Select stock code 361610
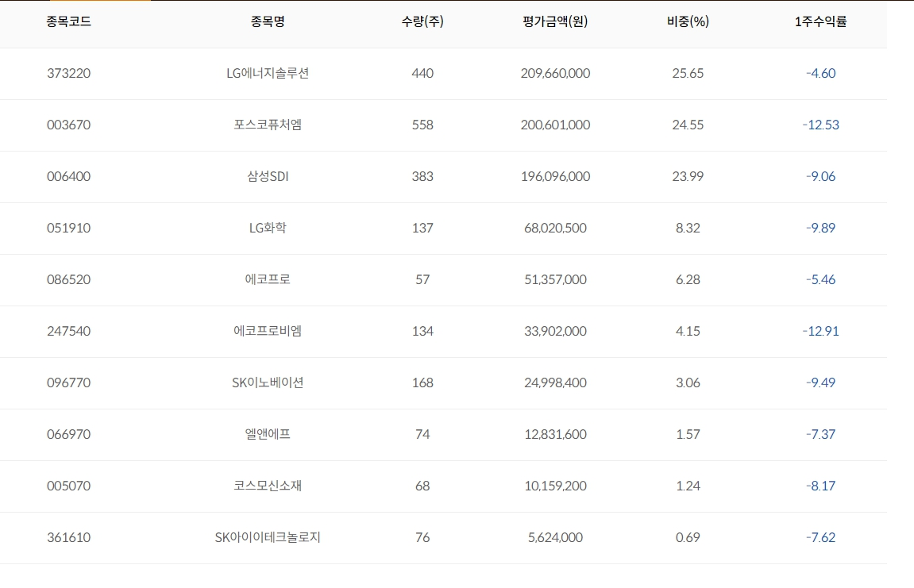The height and width of the screenshot is (588, 914). point(69,538)
